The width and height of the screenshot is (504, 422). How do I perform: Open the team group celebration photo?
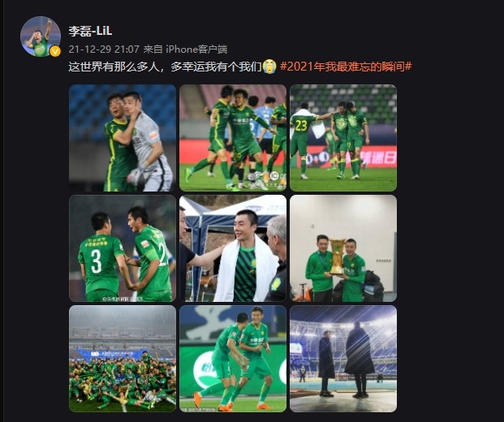point(123,359)
